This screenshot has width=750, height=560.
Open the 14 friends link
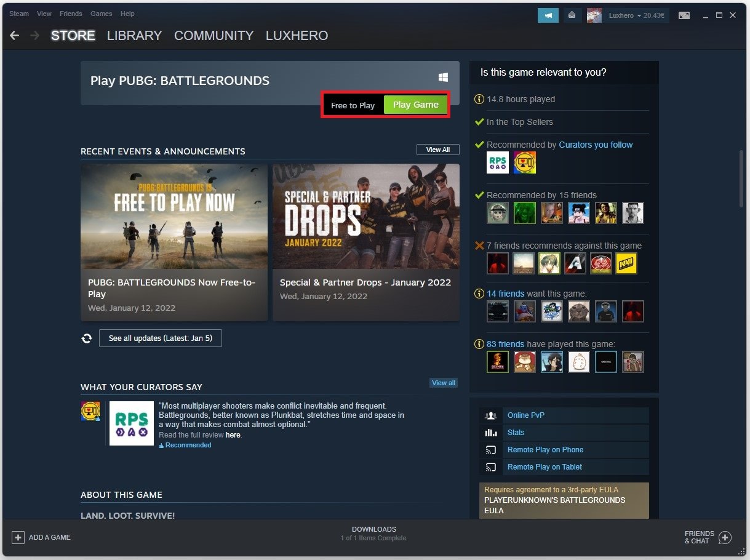[506, 294]
